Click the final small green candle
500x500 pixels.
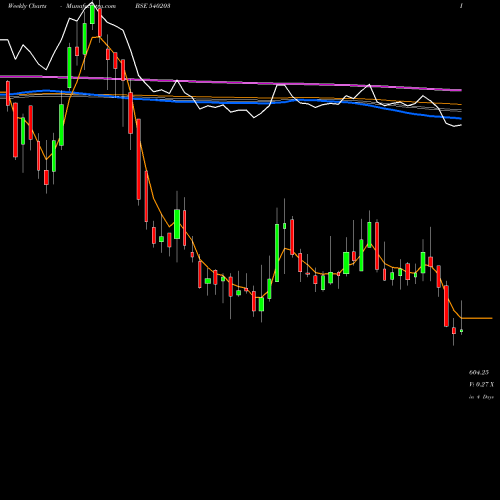pos(461,331)
